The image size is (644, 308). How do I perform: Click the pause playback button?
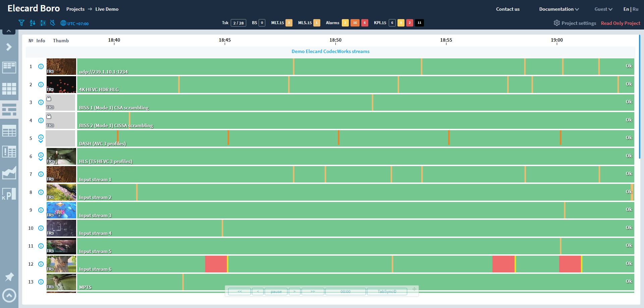276,292
